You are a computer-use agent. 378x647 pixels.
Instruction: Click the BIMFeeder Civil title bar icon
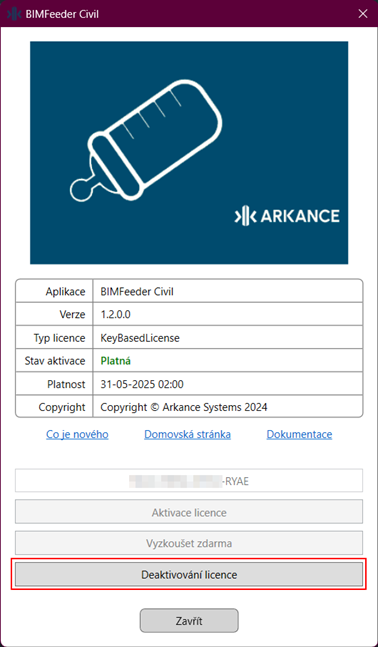tap(14, 14)
